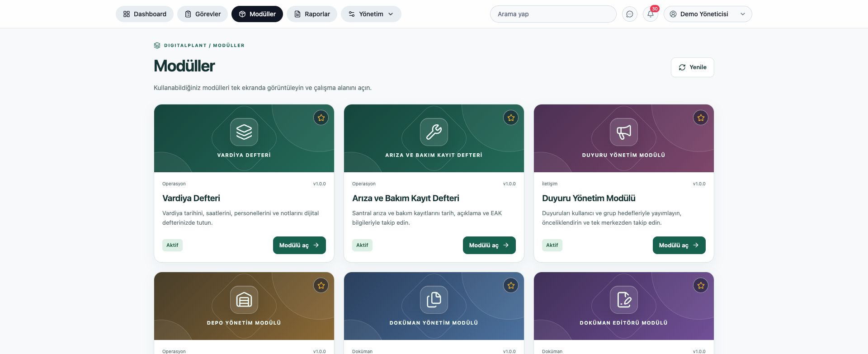Toggle favorite star on Doküman Yönetim card
Screen dimensions: 868x354
[511, 286]
